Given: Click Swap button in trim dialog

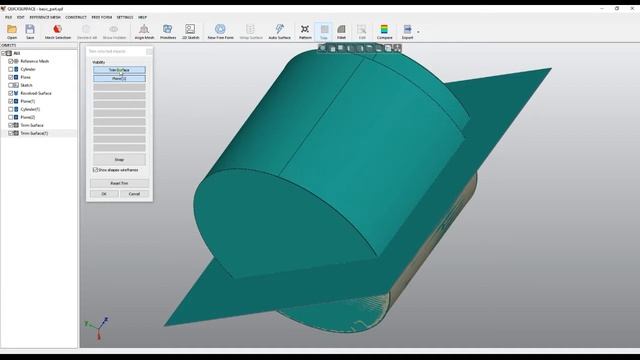Looking at the screenshot, I should [119, 159].
